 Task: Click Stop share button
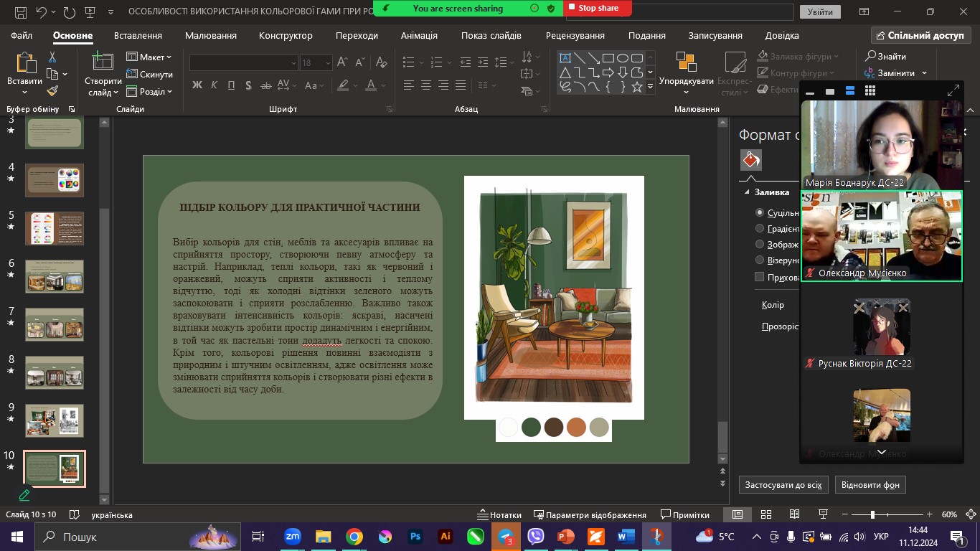click(597, 8)
